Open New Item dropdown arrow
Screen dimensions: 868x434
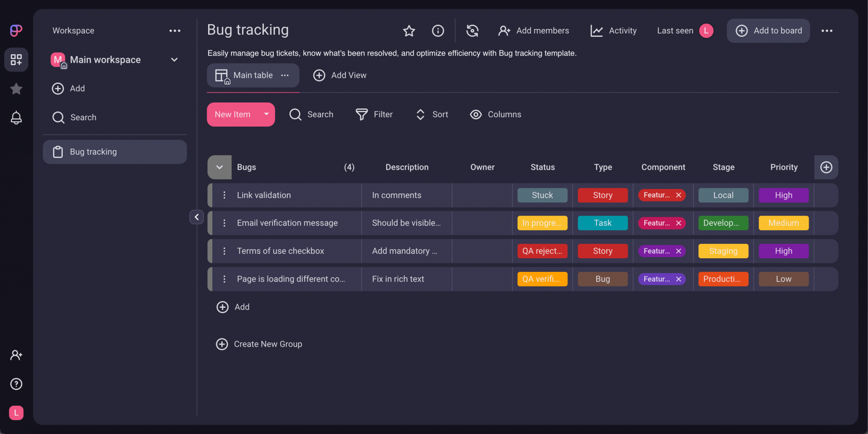point(266,114)
